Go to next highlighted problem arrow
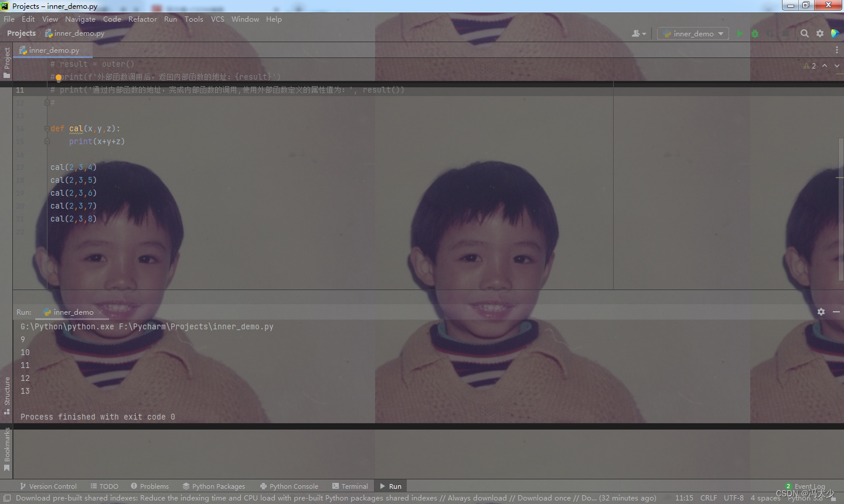The height and width of the screenshot is (504, 844). click(x=837, y=66)
